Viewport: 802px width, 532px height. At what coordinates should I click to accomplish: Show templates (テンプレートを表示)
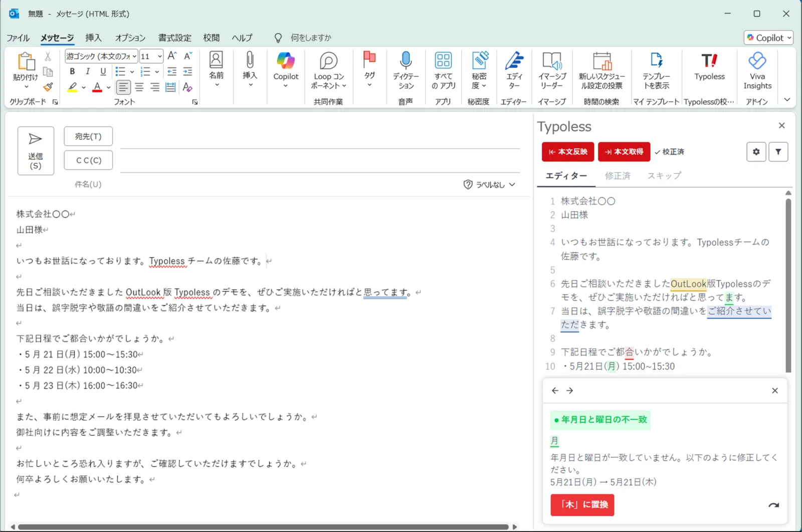click(x=656, y=71)
